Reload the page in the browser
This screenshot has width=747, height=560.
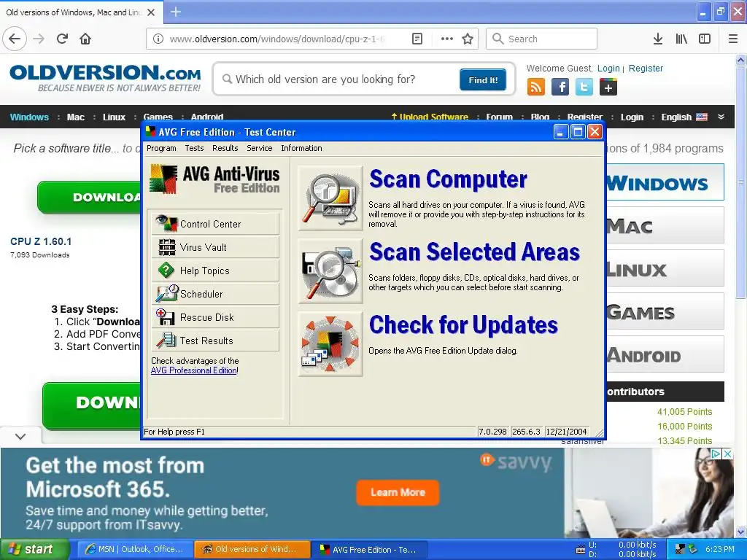click(63, 39)
